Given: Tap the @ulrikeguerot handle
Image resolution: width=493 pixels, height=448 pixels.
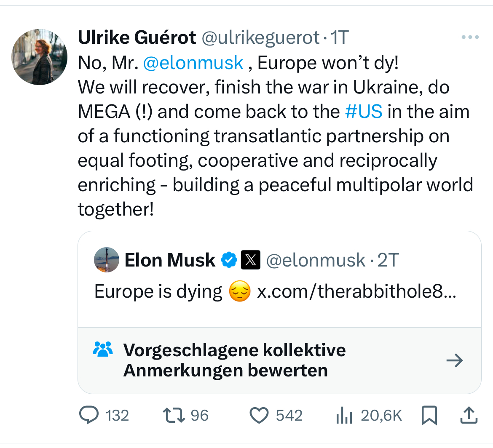Looking at the screenshot, I should 261,38.
